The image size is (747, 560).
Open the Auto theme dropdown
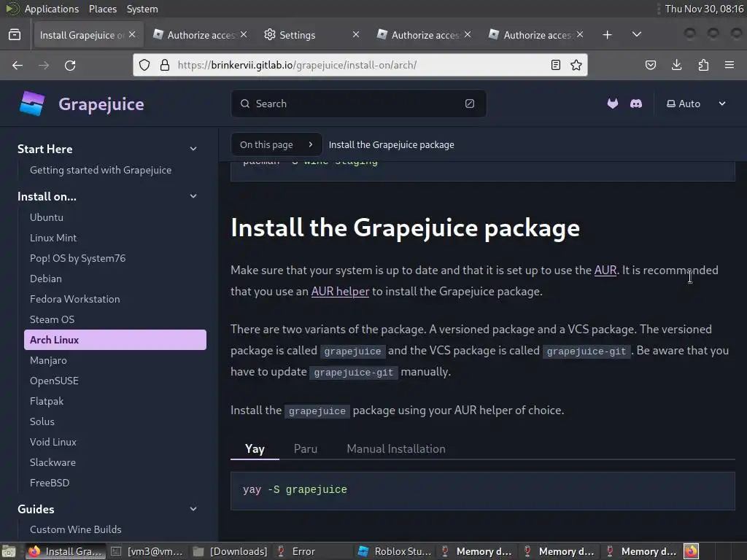(x=696, y=104)
